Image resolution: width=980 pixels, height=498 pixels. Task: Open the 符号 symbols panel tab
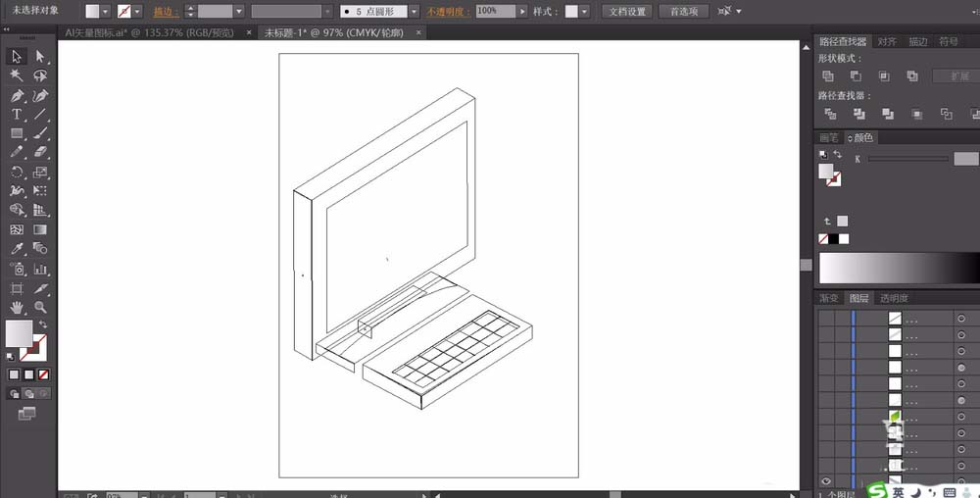(x=949, y=41)
